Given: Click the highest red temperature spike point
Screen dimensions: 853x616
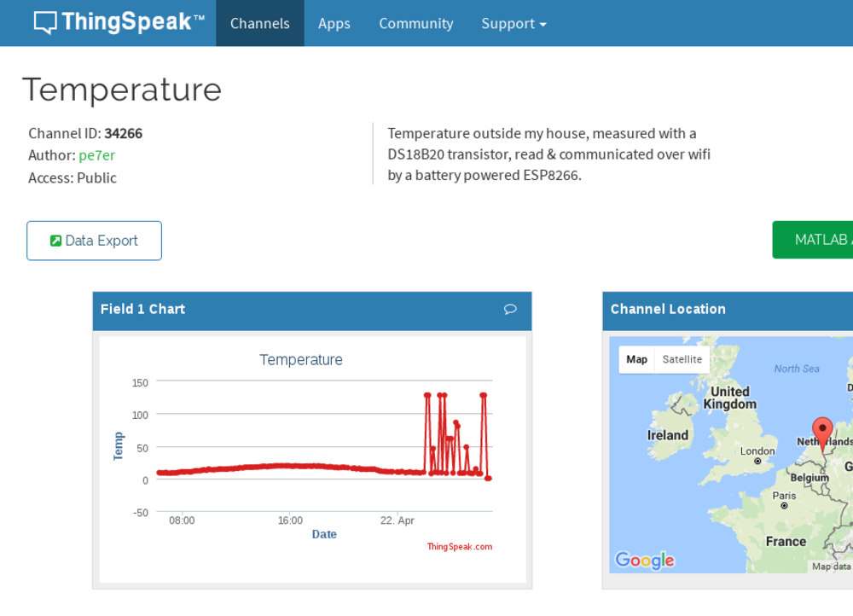Looking at the screenshot, I should pos(427,395).
